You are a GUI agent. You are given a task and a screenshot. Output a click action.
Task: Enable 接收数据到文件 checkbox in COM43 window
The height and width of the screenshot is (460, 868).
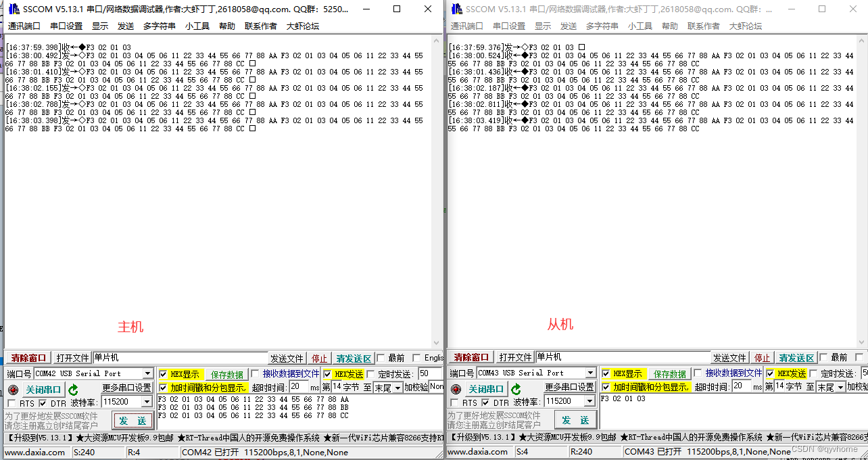pos(698,373)
